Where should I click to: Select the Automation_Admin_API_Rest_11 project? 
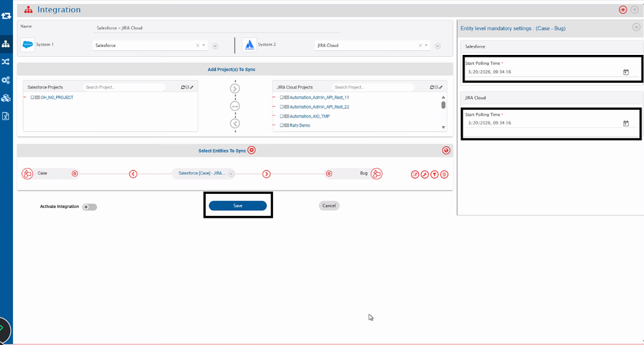tap(319, 98)
